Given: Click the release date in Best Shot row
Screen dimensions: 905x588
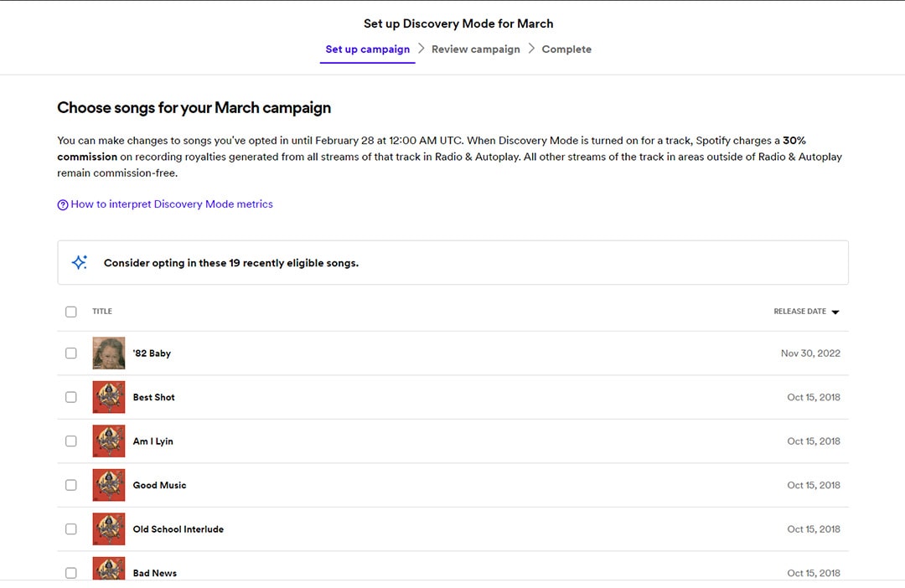Looking at the screenshot, I should click(813, 397).
